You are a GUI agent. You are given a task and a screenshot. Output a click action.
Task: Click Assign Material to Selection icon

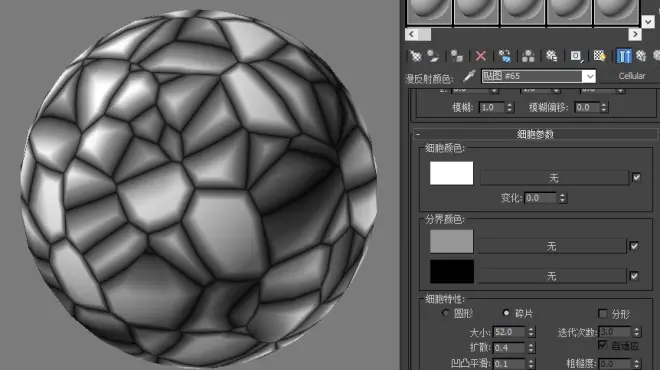tap(457, 56)
